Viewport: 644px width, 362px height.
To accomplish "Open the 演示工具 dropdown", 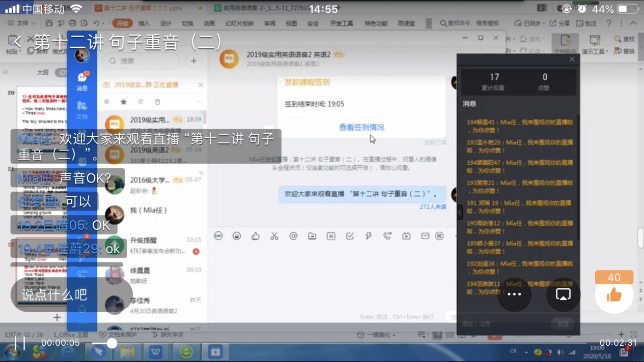I will (x=593, y=51).
